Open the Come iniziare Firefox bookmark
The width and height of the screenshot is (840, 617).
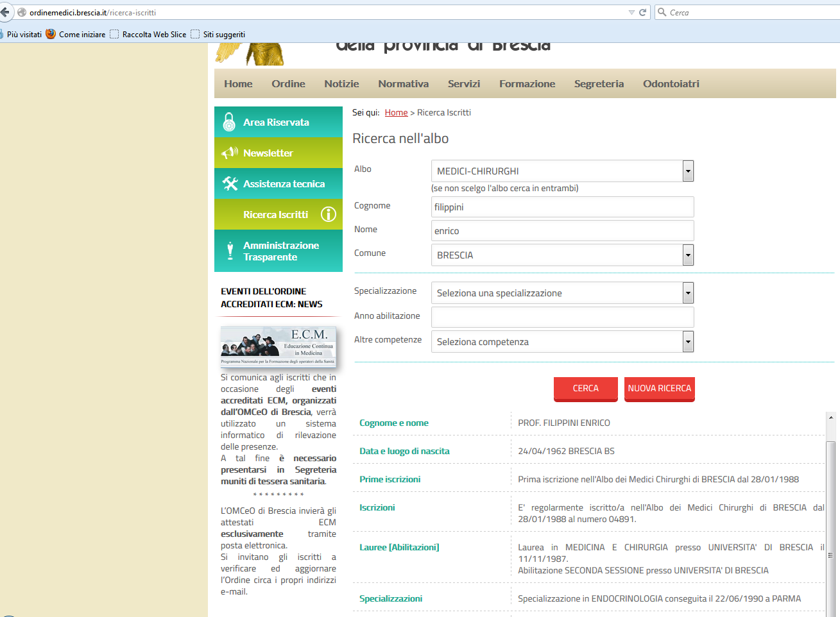[x=76, y=35]
